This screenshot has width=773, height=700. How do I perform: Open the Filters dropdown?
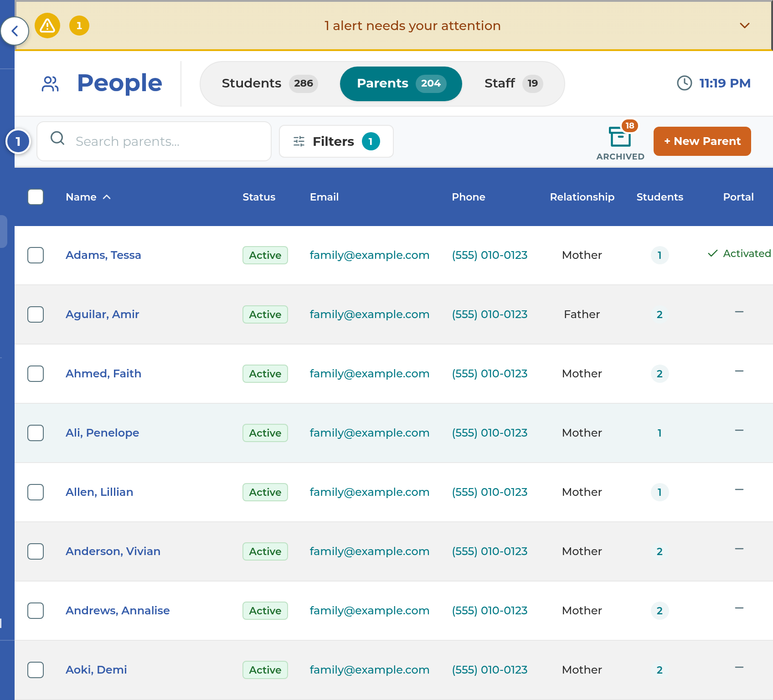click(336, 141)
